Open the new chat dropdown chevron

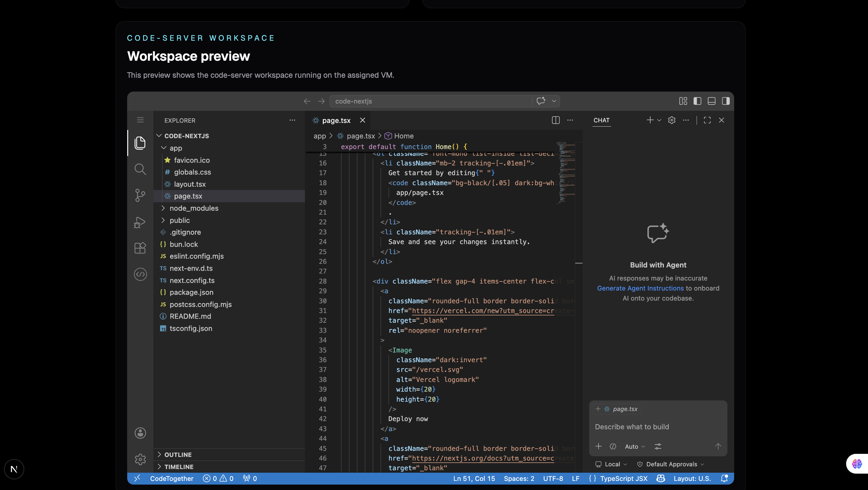[659, 120]
